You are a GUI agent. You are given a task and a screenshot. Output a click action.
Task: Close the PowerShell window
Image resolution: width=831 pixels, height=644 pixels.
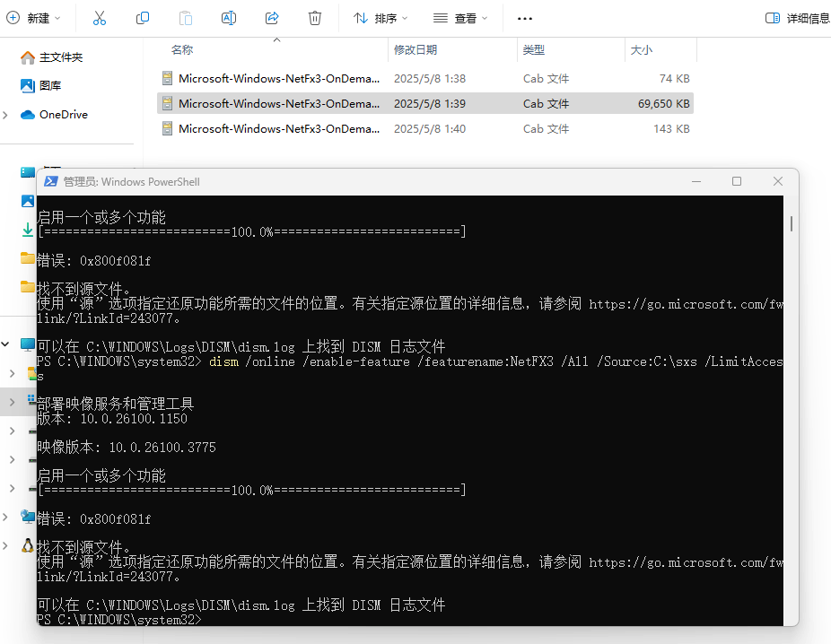(x=777, y=182)
